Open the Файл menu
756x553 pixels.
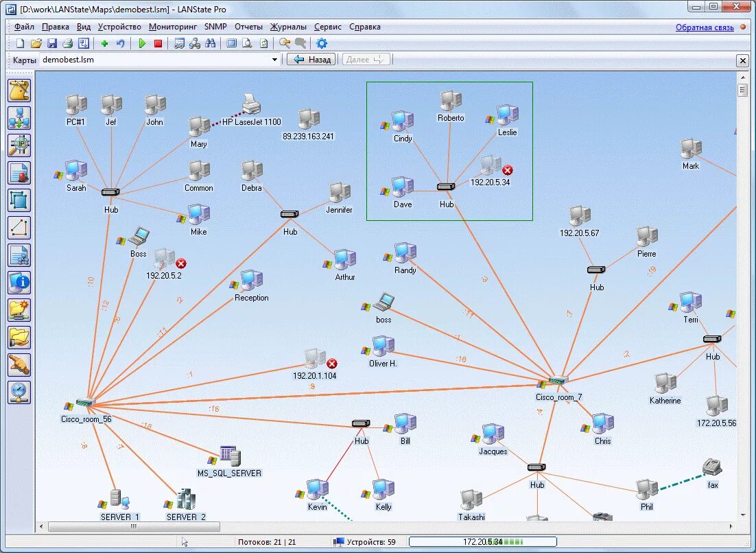pyautogui.click(x=24, y=27)
